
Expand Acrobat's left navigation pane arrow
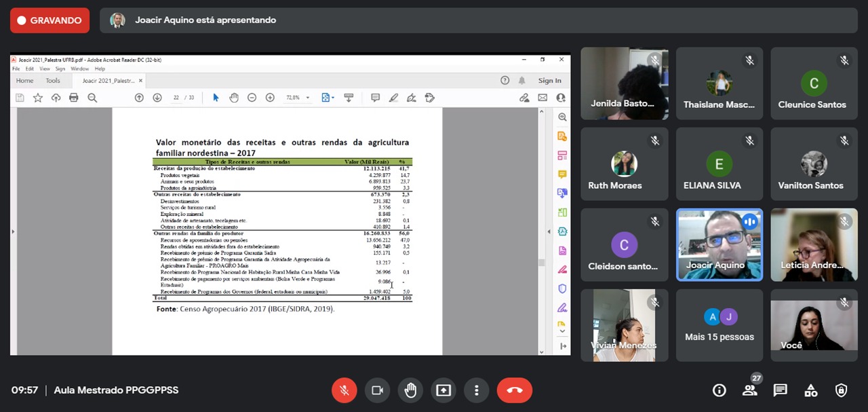pos(13,231)
